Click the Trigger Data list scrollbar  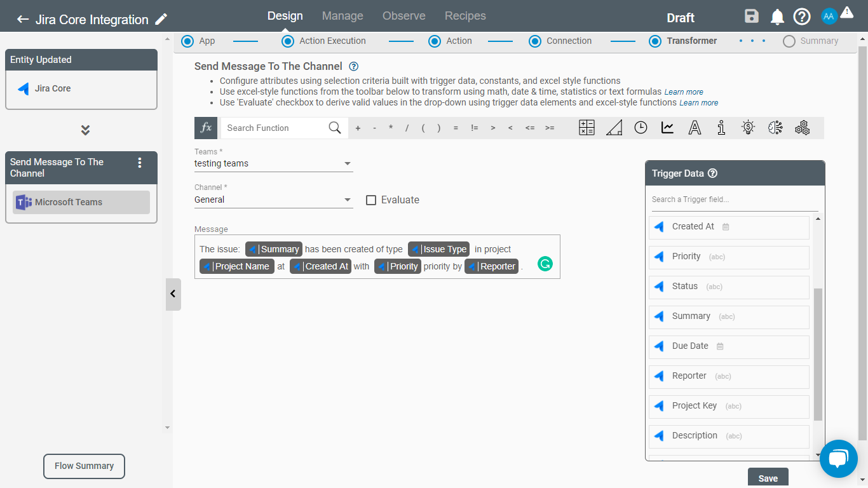pos(818,354)
